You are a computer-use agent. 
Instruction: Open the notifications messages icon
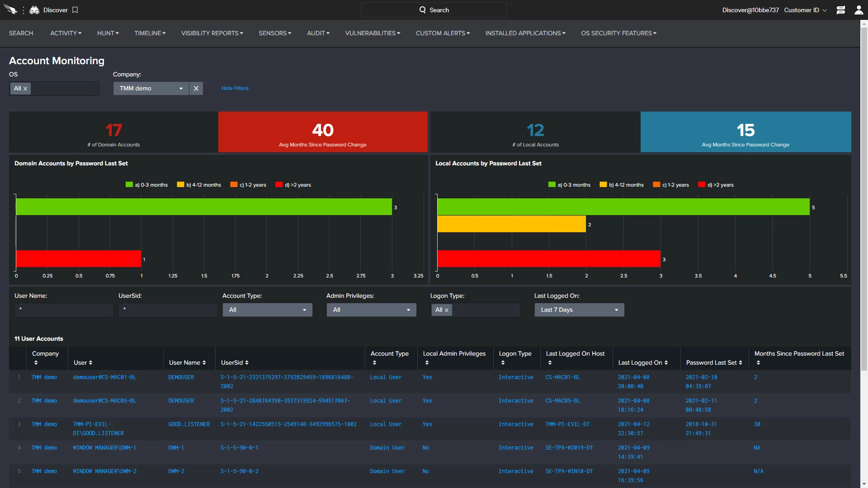point(840,10)
